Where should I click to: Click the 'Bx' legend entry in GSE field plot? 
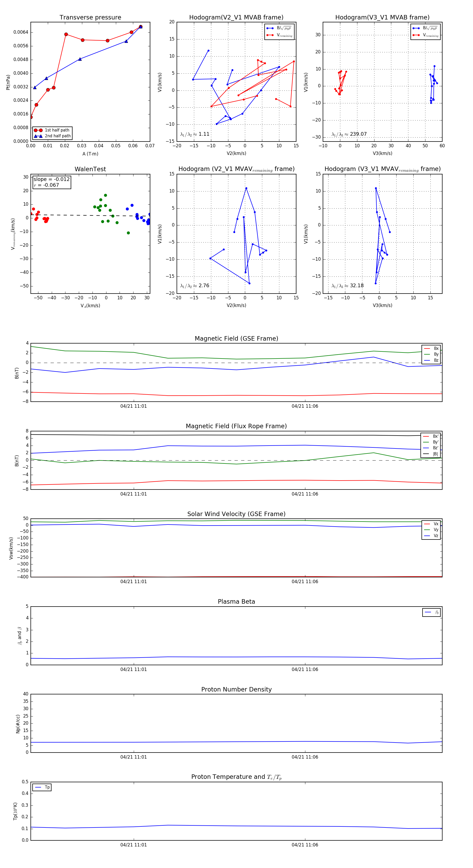[431, 349]
